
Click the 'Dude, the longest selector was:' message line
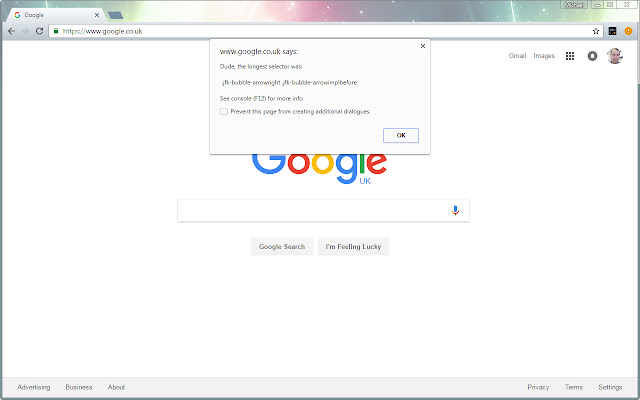pyautogui.click(x=261, y=67)
